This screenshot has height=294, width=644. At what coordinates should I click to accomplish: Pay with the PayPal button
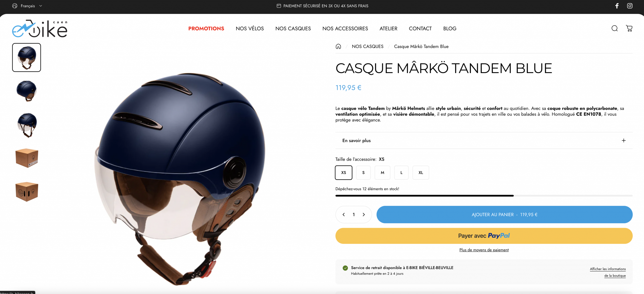click(484, 236)
